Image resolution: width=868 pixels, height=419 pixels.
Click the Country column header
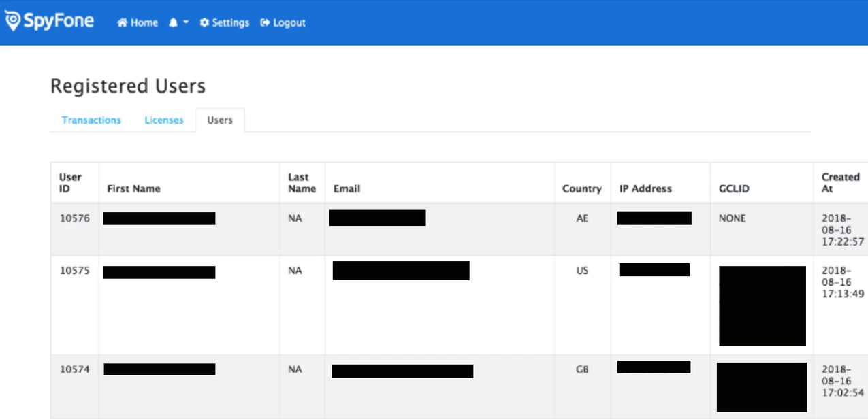pos(581,189)
